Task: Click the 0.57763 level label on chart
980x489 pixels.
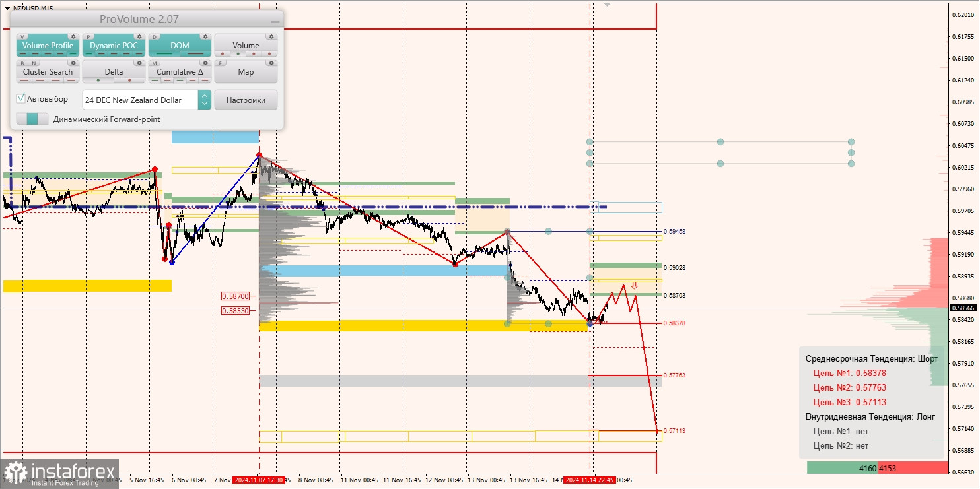Action: (674, 375)
